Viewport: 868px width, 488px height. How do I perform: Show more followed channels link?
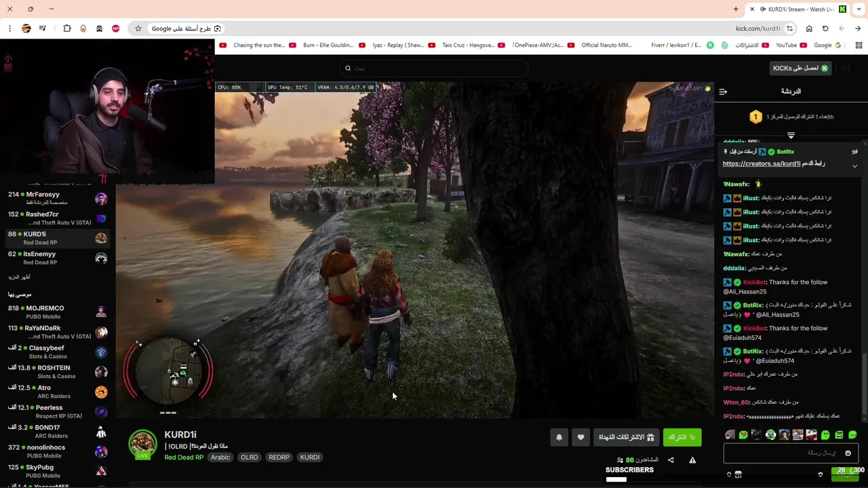(19, 277)
